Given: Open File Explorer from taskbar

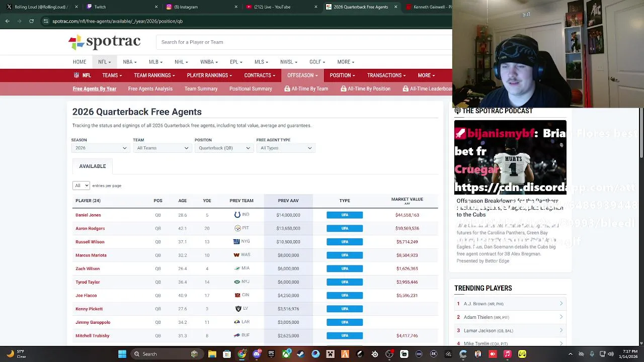Looking at the screenshot, I should point(212,354).
